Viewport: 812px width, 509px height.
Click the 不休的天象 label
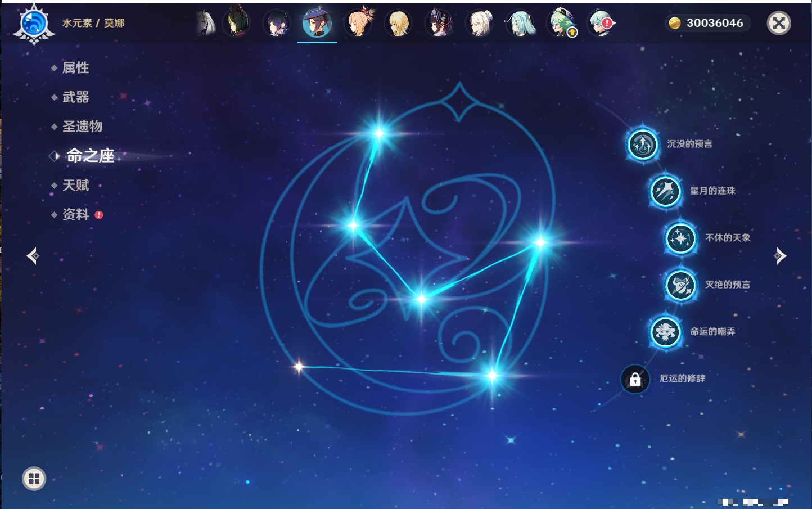click(x=728, y=238)
